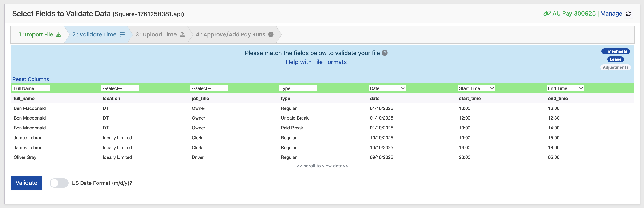Switch to step 1 Import File

[36, 34]
